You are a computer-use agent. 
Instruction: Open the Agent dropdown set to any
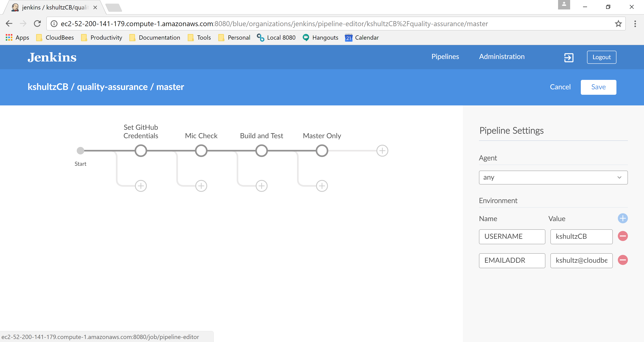(x=553, y=177)
